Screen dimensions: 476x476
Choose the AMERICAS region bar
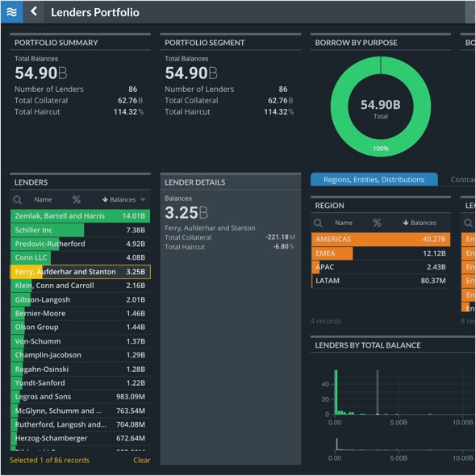point(381,240)
